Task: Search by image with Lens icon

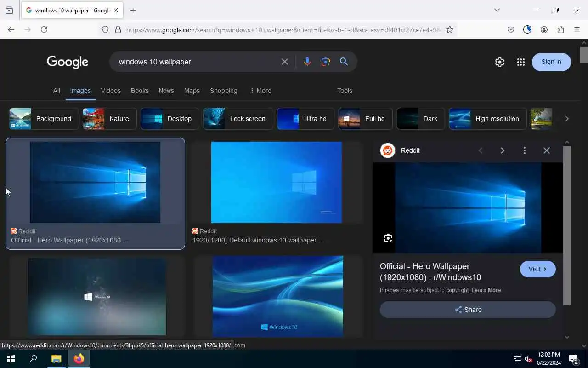Action: 326,62
